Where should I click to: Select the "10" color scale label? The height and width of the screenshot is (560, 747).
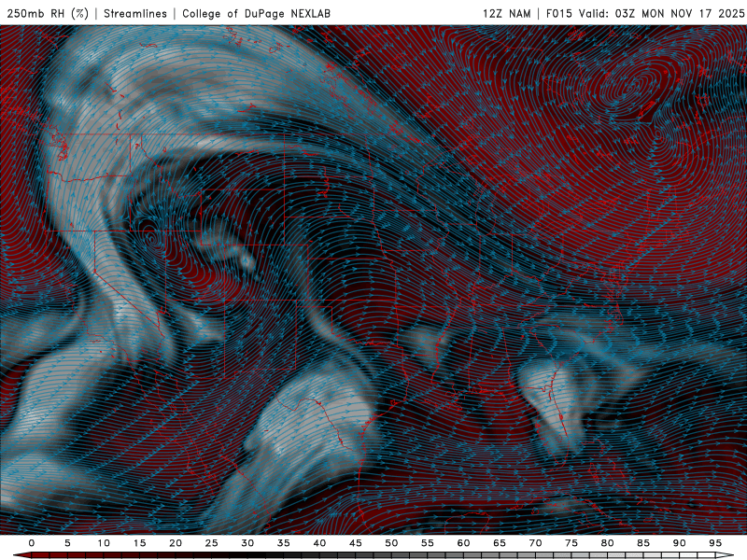104,543
